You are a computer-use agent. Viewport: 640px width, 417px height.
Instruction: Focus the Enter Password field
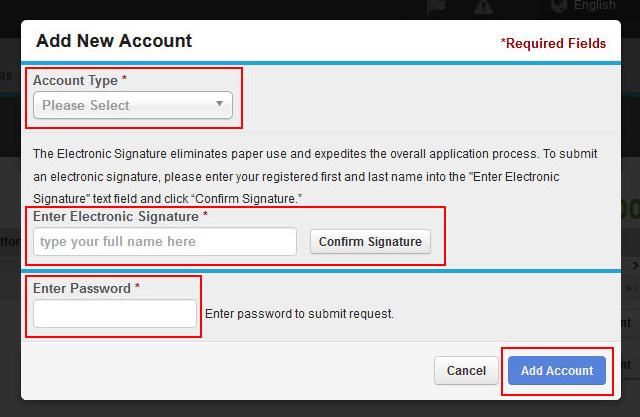point(115,313)
